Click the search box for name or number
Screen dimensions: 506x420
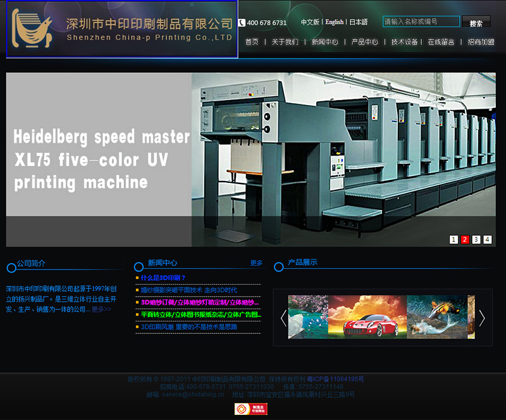421,22
